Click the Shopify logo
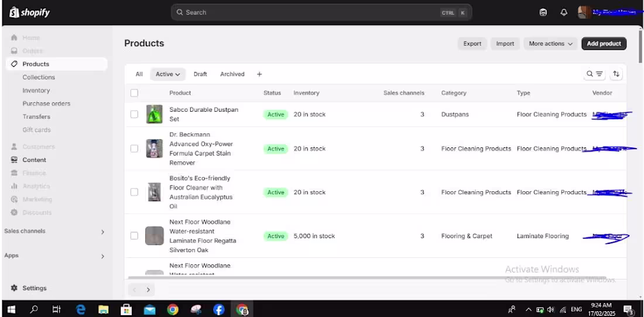Image resolution: width=644 pixels, height=317 pixels. pyautogui.click(x=30, y=12)
